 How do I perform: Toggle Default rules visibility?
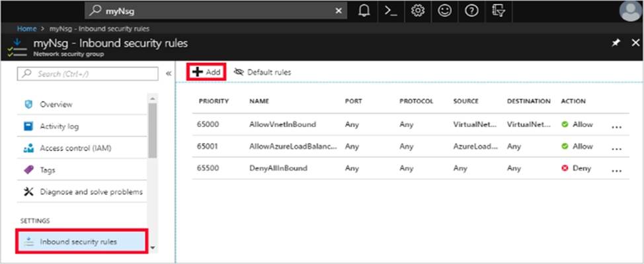tap(262, 72)
